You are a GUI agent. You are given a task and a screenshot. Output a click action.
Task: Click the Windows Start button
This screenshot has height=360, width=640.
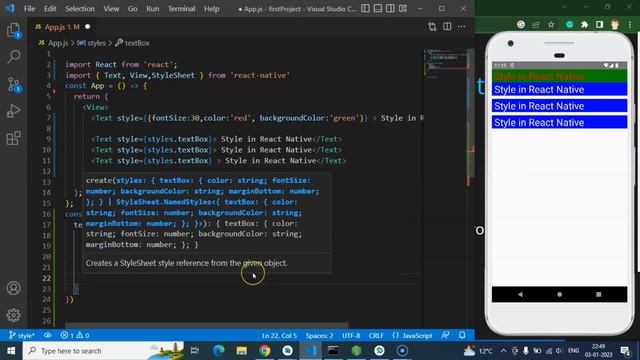point(11,351)
